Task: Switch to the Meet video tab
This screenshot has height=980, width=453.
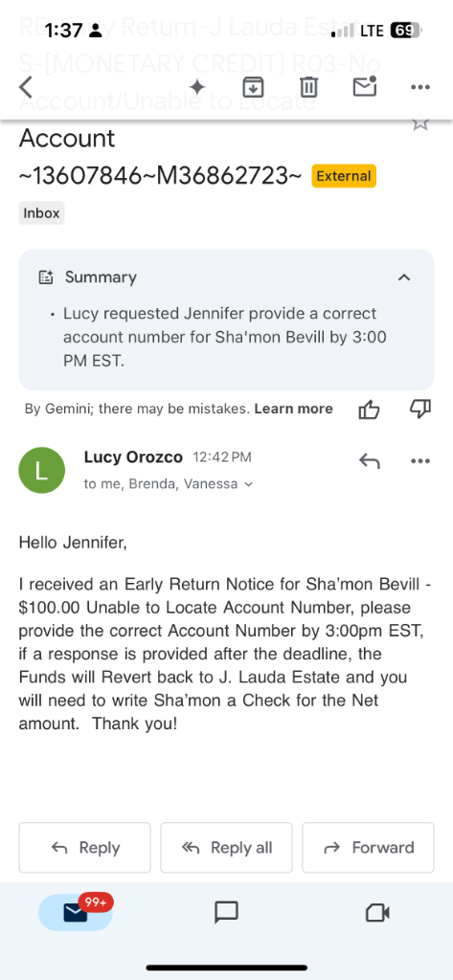Action: (x=377, y=913)
